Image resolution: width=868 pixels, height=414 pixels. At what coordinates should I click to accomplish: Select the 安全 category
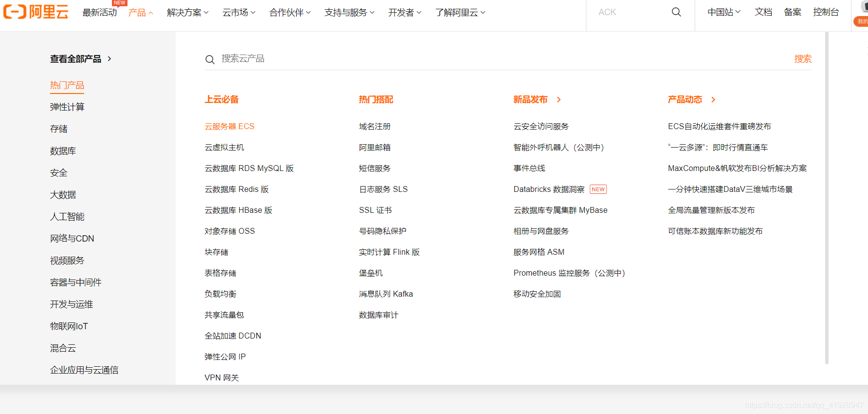(59, 173)
